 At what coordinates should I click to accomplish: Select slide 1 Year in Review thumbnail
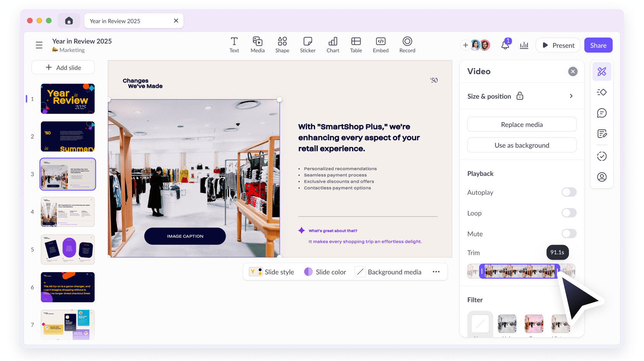click(x=68, y=99)
